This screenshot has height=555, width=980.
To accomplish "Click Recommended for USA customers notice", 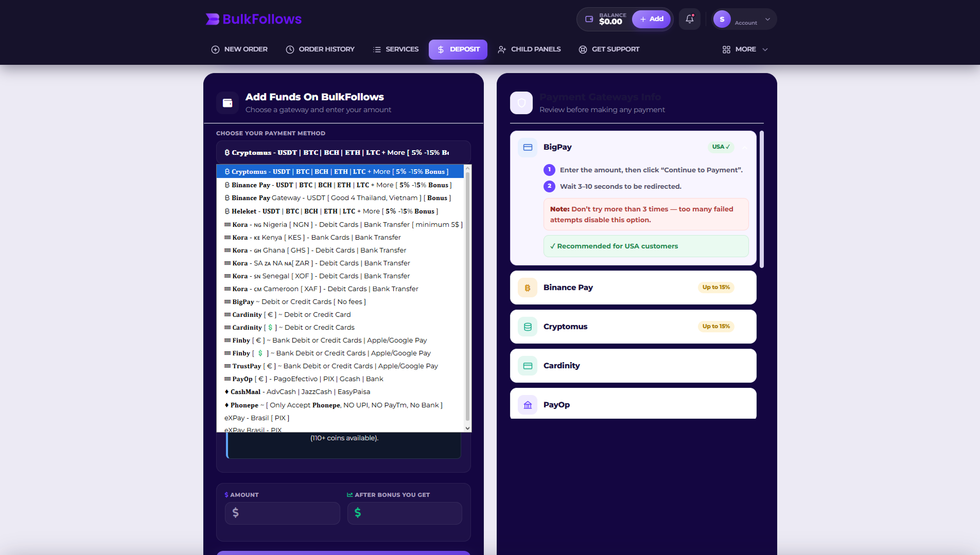I will (x=646, y=246).
